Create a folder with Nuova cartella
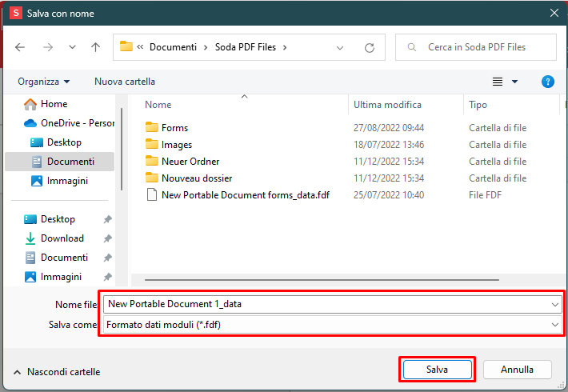The image size is (568, 392). pos(125,82)
